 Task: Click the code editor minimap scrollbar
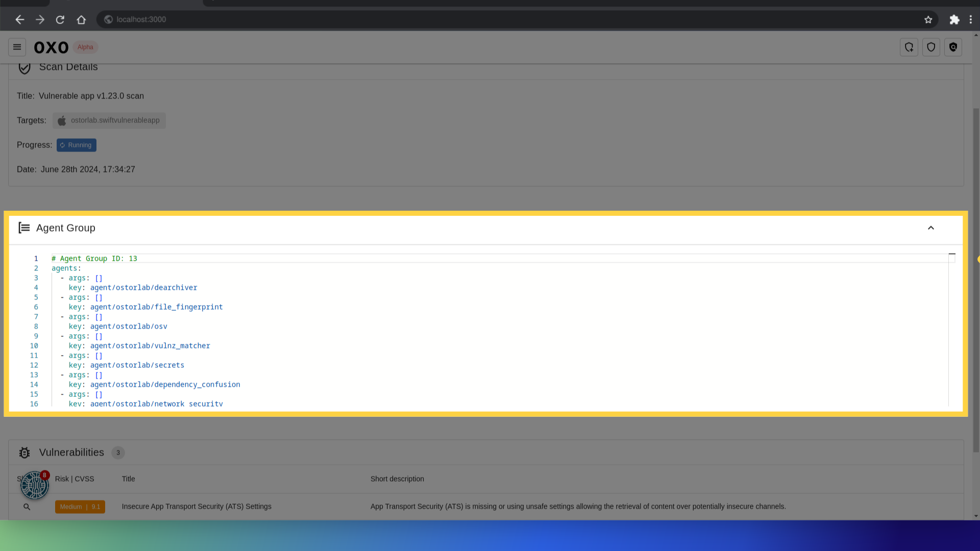click(x=952, y=329)
